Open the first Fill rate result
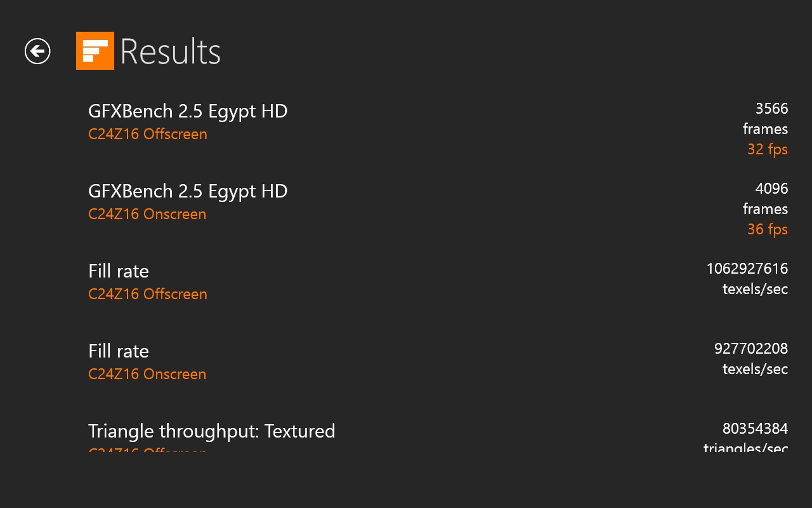The image size is (812, 508). [x=119, y=271]
